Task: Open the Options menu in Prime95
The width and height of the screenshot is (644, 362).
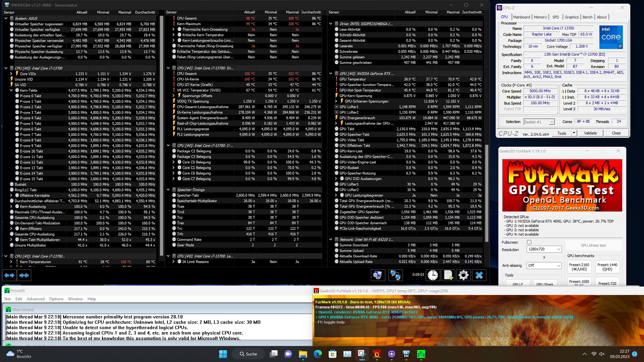Action: click(x=56, y=299)
